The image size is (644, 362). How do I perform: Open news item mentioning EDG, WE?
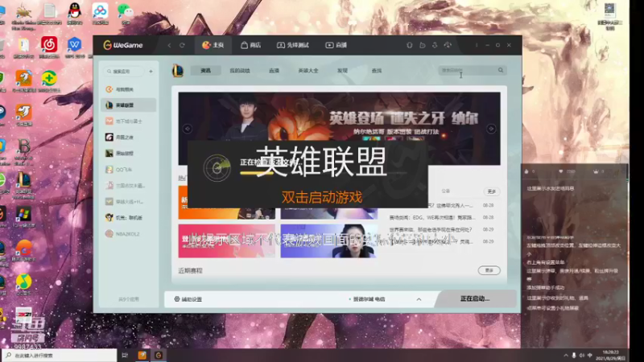pos(431,217)
